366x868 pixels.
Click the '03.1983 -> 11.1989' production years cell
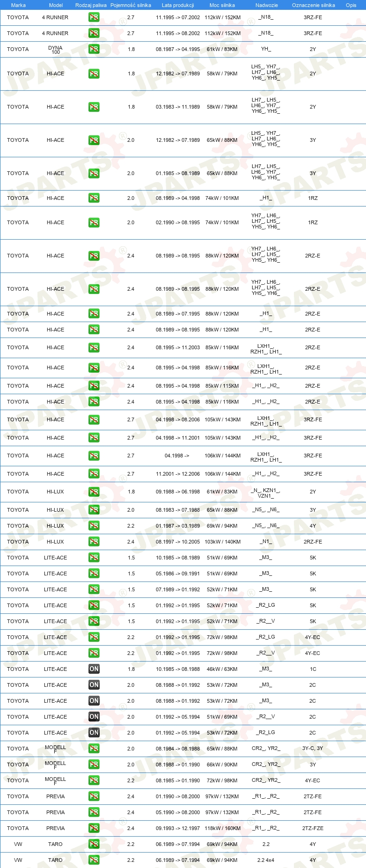tap(178, 107)
